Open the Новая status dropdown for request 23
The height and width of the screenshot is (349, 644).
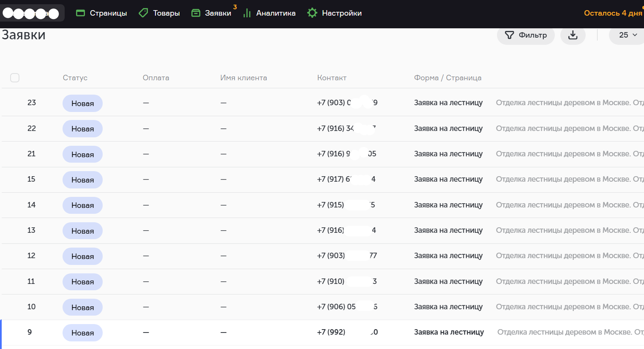82,104
